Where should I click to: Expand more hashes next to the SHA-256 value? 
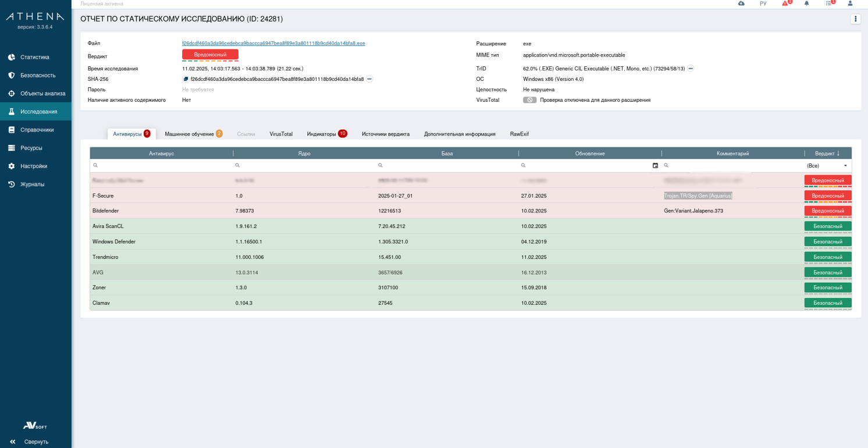369,79
